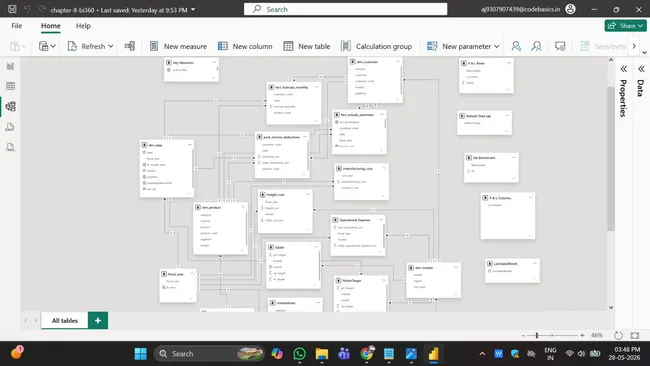The height and width of the screenshot is (366, 650).
Task: Click New column button
Action: [245, 46]
